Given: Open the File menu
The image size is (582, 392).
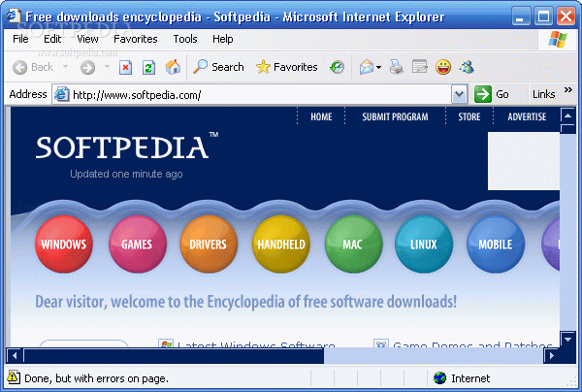Looking at the screenshot, I should coord(20,39).
